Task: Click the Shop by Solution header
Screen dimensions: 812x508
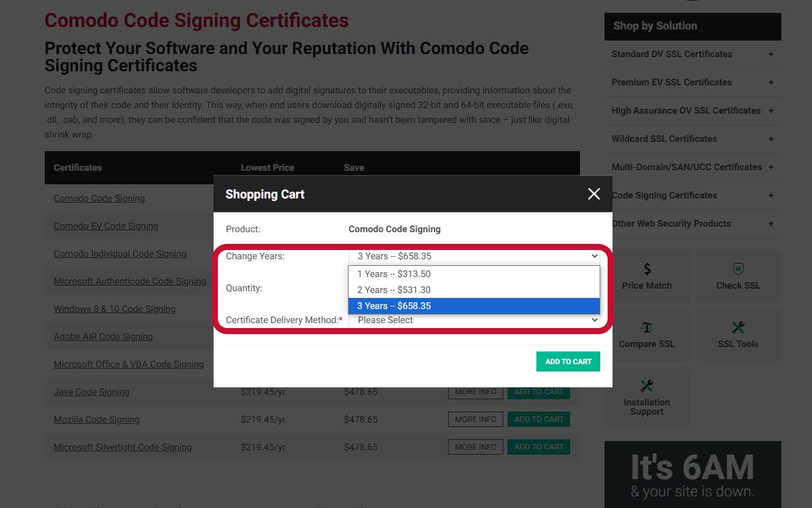Action: coord(654,26)
